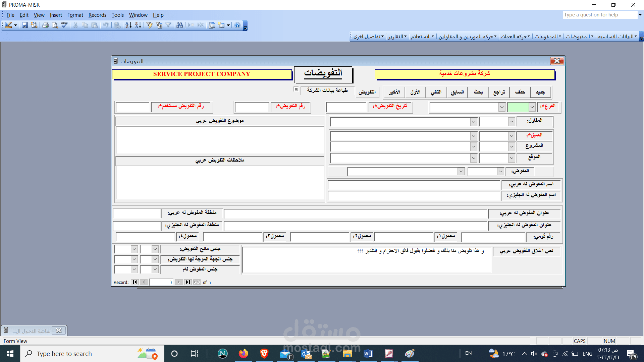This screenshot has width=644, height=362.
Task: Expand the المشروع wide dropdown list
Action: [x=474, y=147]
